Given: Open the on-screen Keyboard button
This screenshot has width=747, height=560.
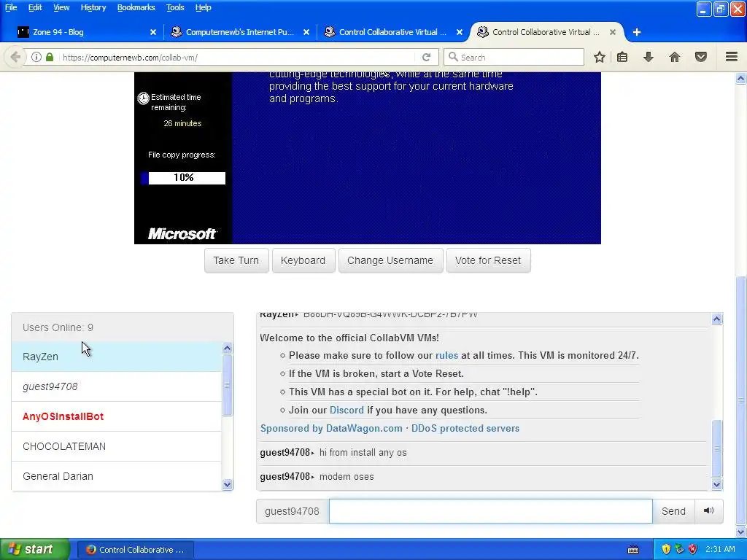Looking at the screenshot, I should coord(303,260).
